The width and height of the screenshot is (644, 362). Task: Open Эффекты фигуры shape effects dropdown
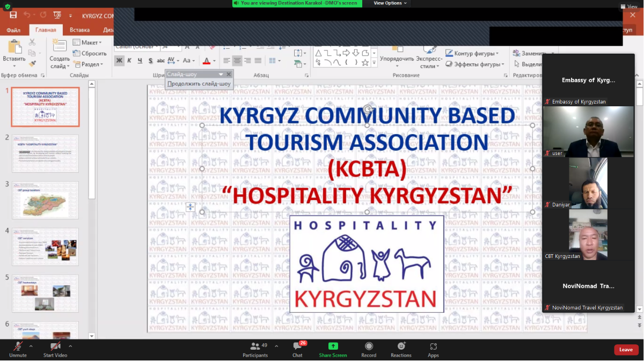[475, 64]
